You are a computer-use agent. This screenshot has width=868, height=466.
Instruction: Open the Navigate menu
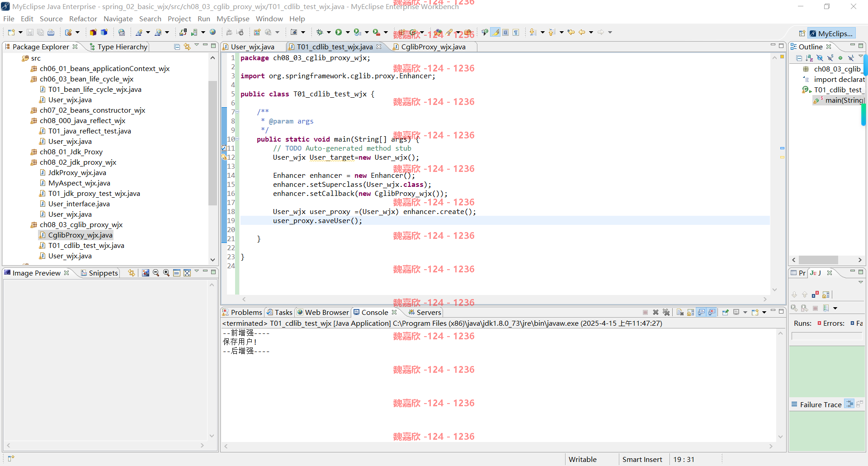pos(118,19)
